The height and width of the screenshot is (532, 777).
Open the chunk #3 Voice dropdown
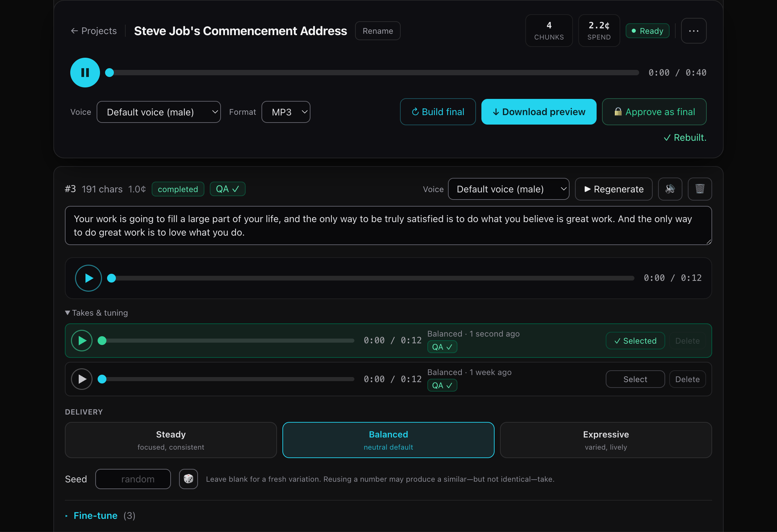(509, 189)
